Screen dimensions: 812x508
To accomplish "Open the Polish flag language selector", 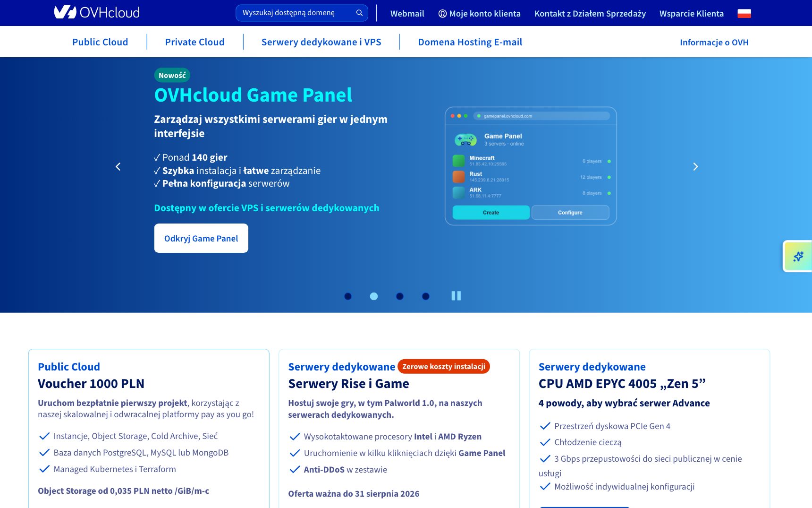I will point(744,13).
